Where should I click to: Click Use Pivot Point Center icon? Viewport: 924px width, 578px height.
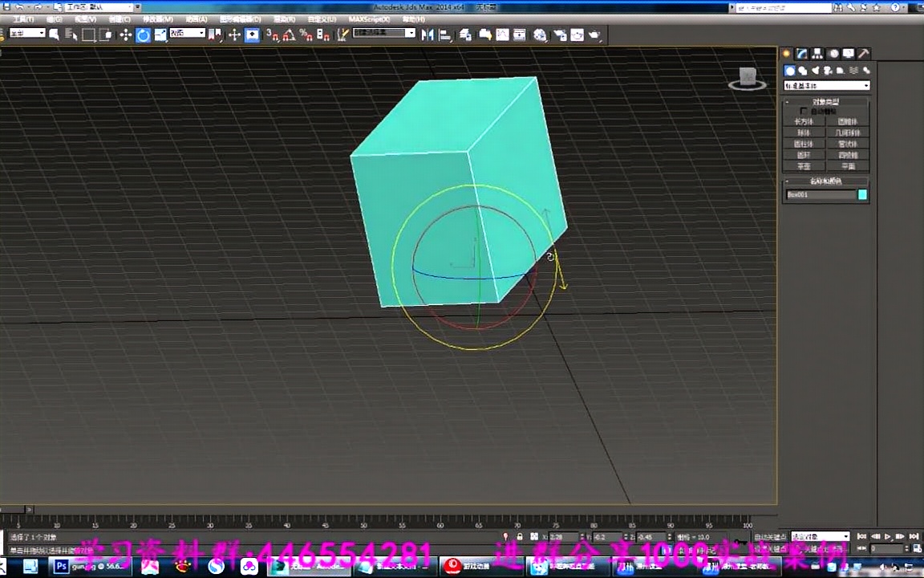[x=215, y=35]
